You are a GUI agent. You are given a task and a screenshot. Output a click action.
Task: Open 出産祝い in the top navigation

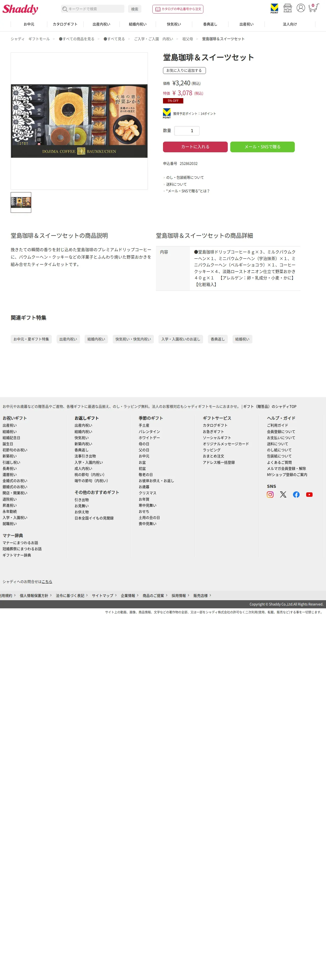(x=247, y=24)
